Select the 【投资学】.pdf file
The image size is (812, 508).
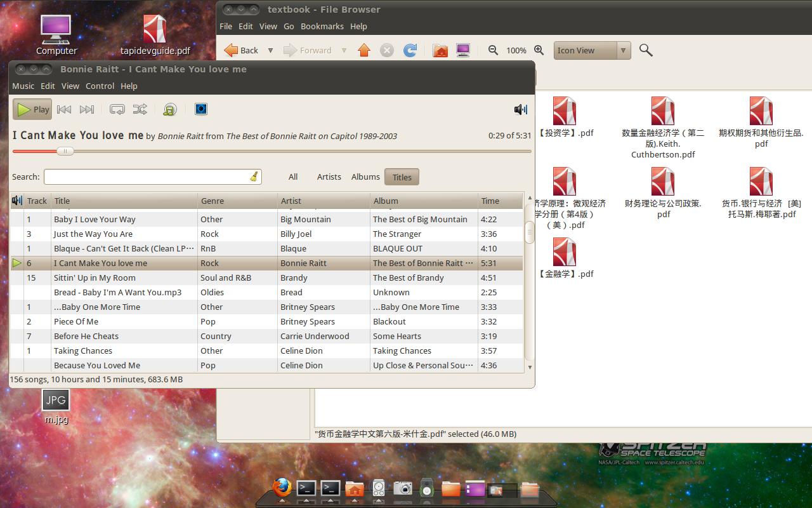[565, 117]
